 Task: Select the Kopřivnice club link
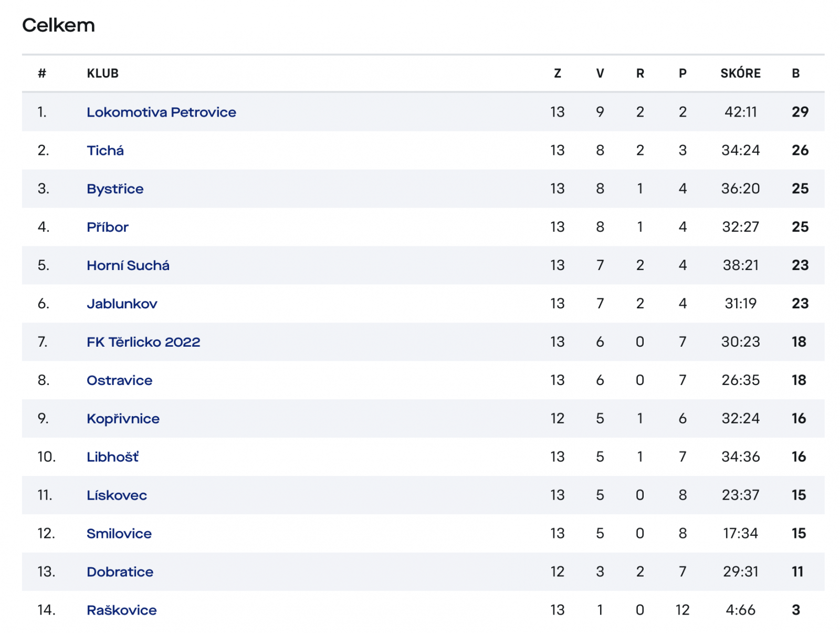pyautogui.click(x=123, y=419)
